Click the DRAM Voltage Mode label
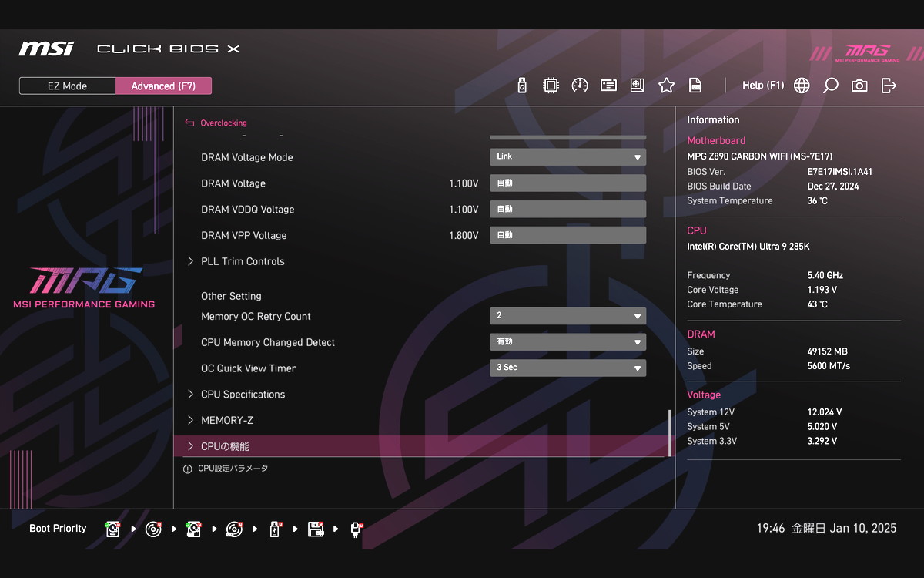Viewport: 924px width, 578px height. pos(247,157)
